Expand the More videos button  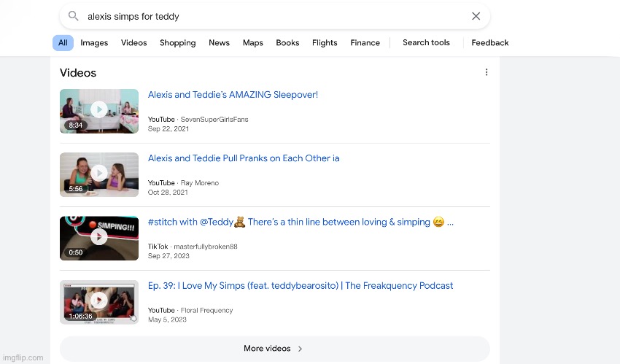(x=274, y=349)
